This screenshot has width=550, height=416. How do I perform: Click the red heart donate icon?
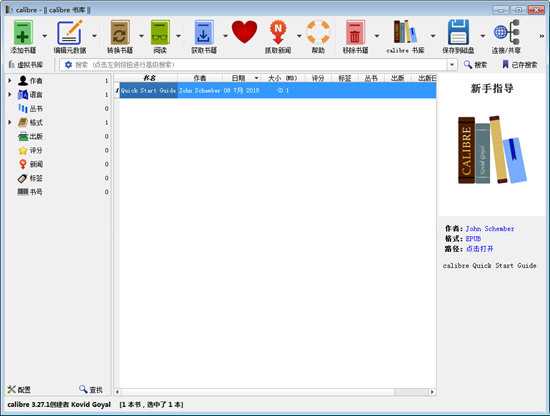click(x=244, y=32)
